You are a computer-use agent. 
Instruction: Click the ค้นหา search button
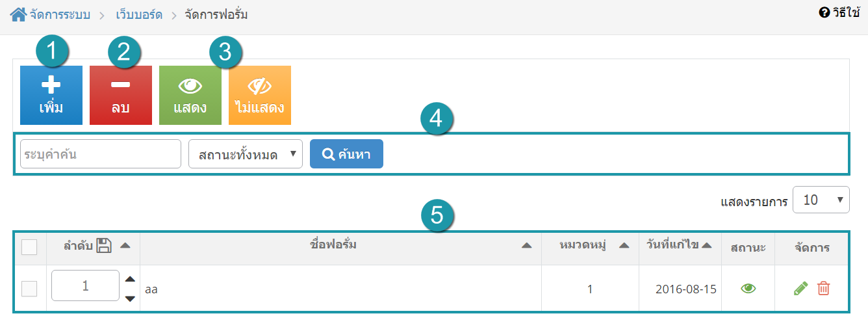point(346,154)
